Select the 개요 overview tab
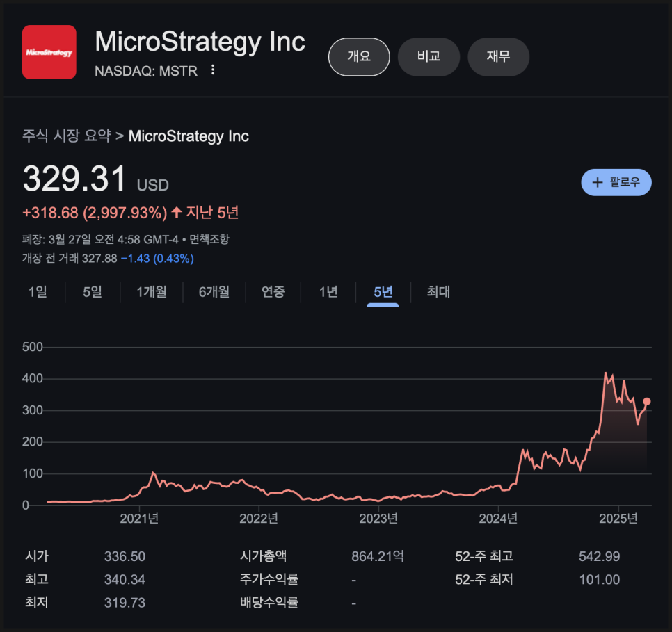The height and width of the screenshot is (632, 672). click(x=359, y=56)
